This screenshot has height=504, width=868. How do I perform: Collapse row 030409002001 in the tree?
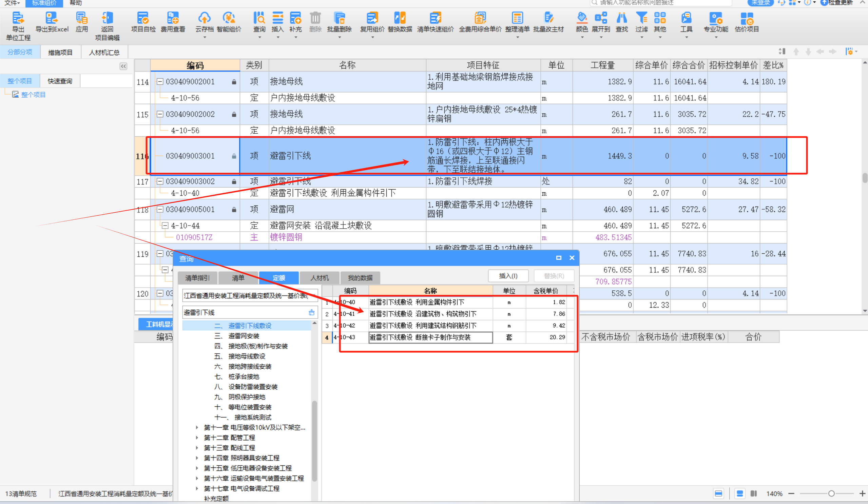click(160, 82)
